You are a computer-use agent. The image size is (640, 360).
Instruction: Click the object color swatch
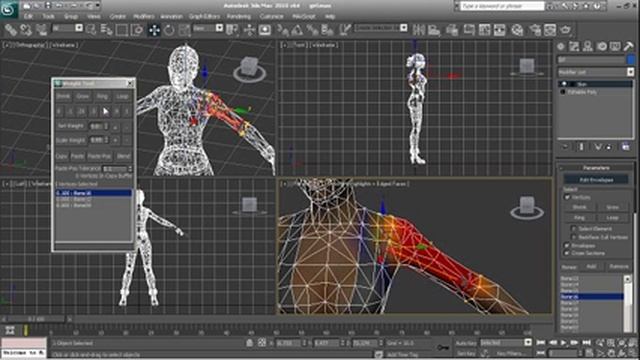pos(631,60)
